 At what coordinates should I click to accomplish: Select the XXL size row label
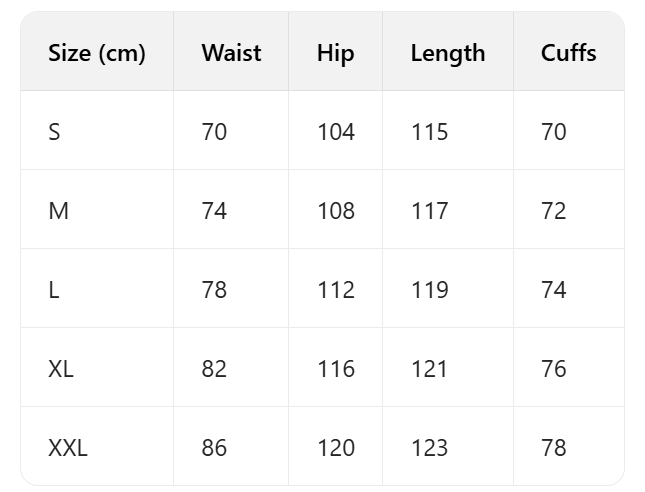click(68, 448)
